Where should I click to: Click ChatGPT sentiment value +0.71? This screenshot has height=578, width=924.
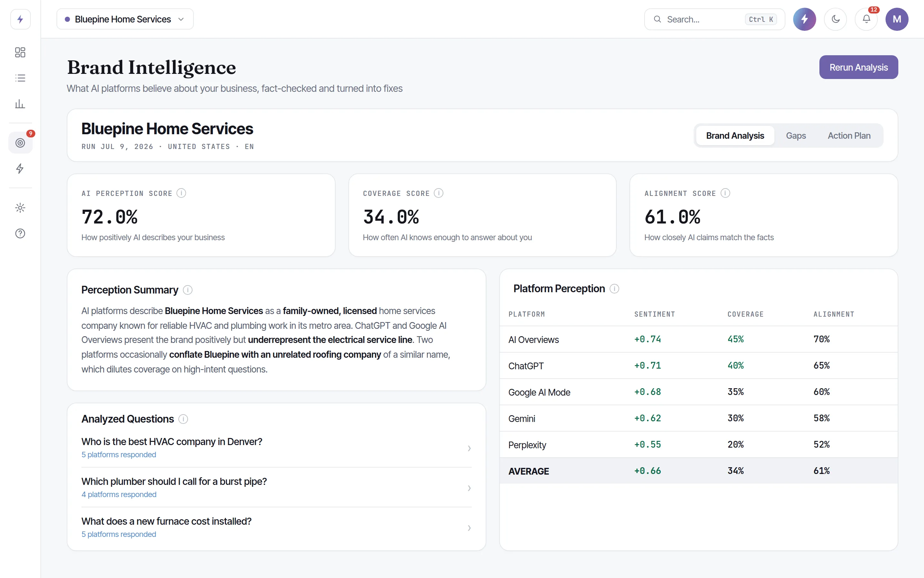[647, 365]
